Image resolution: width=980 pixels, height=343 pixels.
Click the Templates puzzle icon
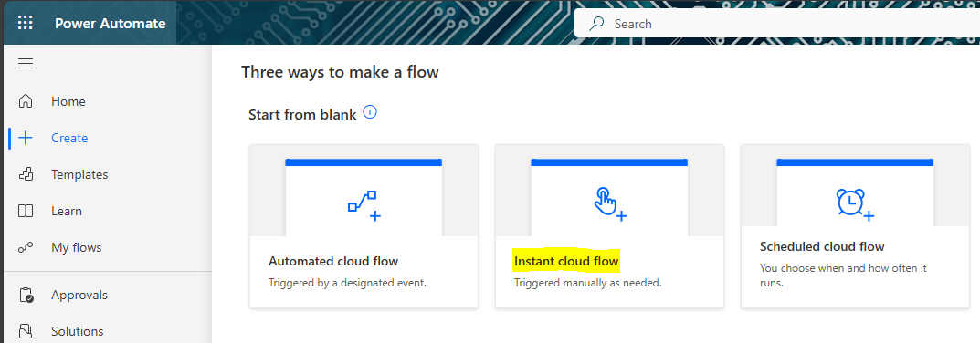(26, 174)
